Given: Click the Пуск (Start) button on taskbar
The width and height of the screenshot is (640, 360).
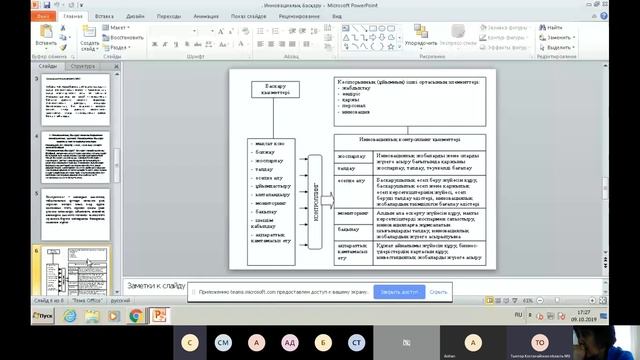Looking at the screenshot, I should (43, 316).
